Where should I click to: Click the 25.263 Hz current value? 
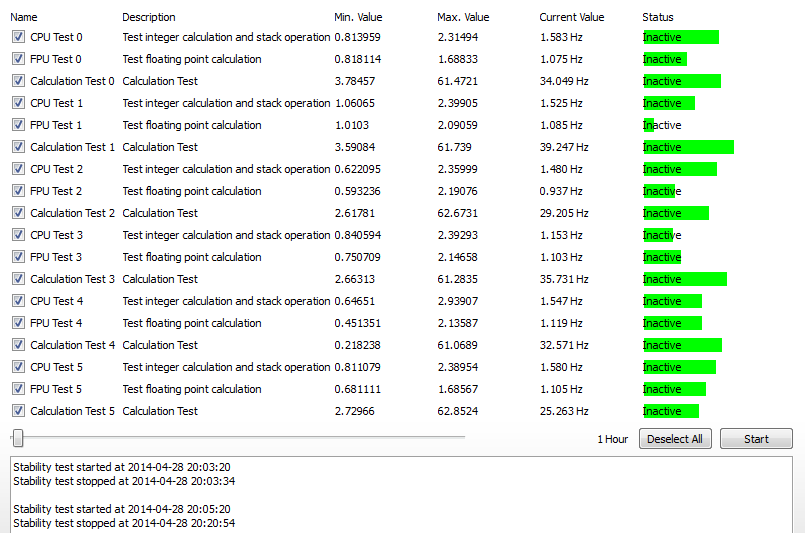tap(564, 411)
